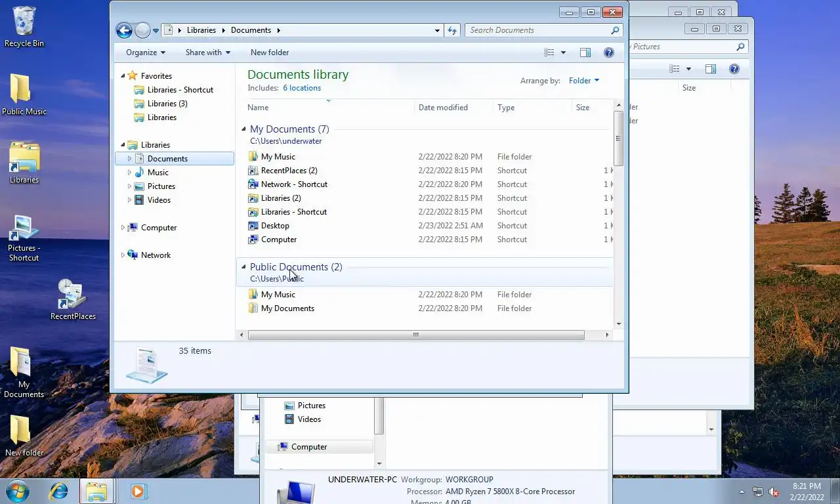Show hidden tray icons arrow
The image size is (840, 504).
point(742,492)
